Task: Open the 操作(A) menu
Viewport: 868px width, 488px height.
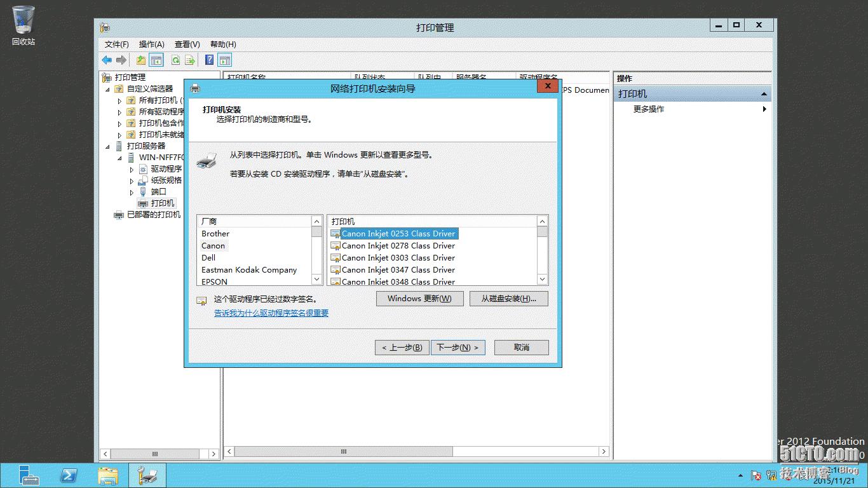Action: (x=153, y=44)
